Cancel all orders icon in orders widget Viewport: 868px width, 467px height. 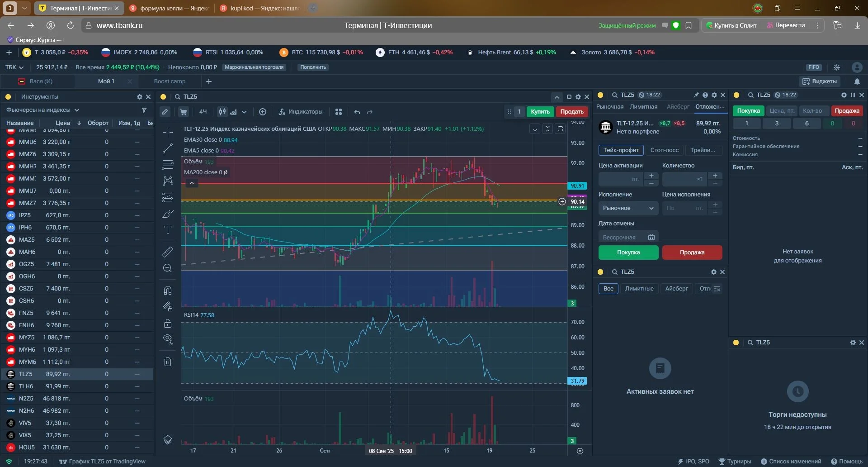tap(717, 289)
